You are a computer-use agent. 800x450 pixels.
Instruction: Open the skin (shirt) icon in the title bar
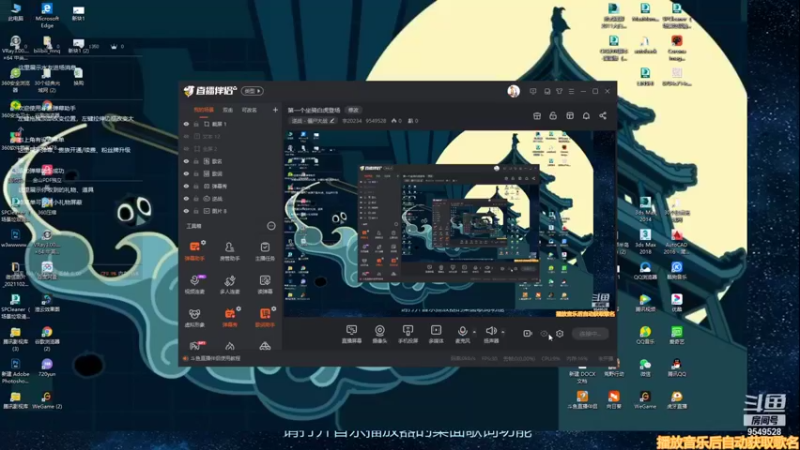(559, 91)
